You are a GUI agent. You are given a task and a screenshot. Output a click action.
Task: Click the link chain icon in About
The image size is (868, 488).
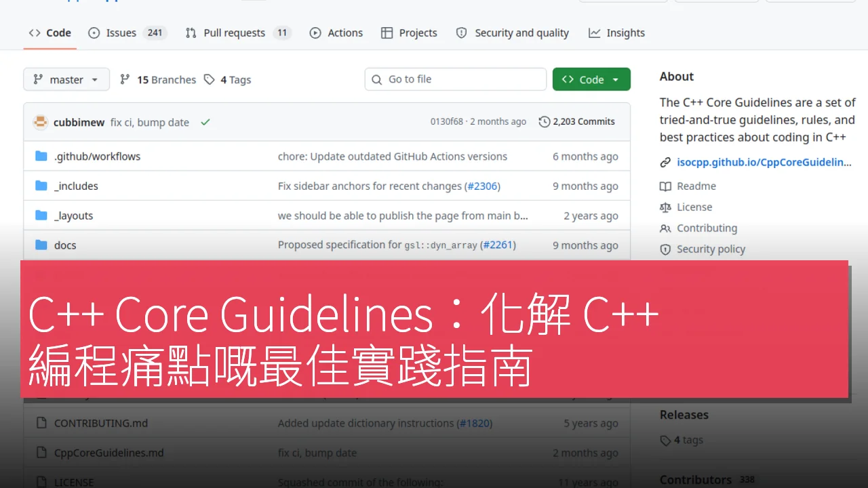point(665,162)
